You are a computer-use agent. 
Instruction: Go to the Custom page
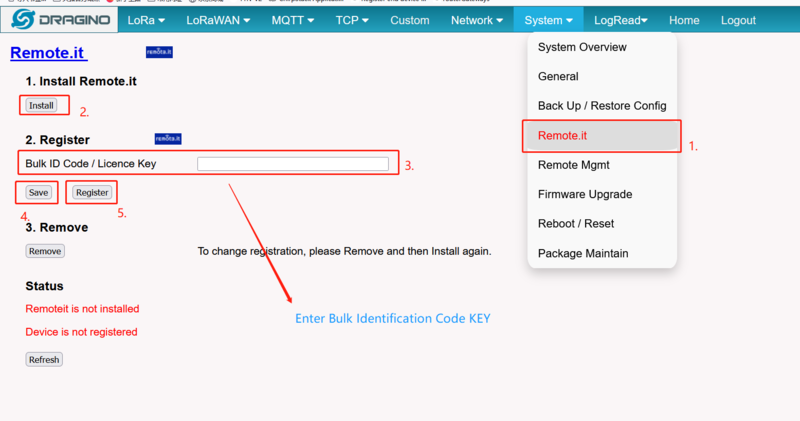coord(410,20)
